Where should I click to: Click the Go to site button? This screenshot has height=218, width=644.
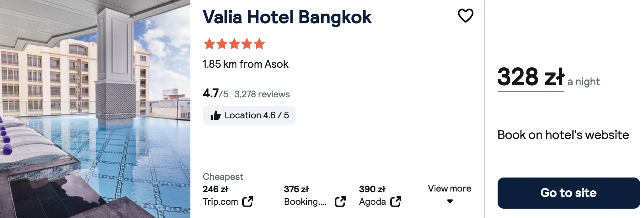point(568,193)
